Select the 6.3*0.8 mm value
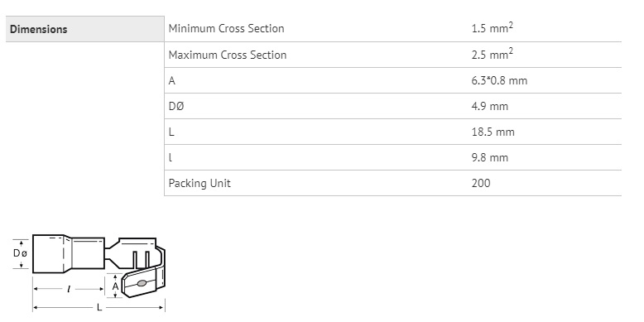The image size is (644, 322). [499, 80]
